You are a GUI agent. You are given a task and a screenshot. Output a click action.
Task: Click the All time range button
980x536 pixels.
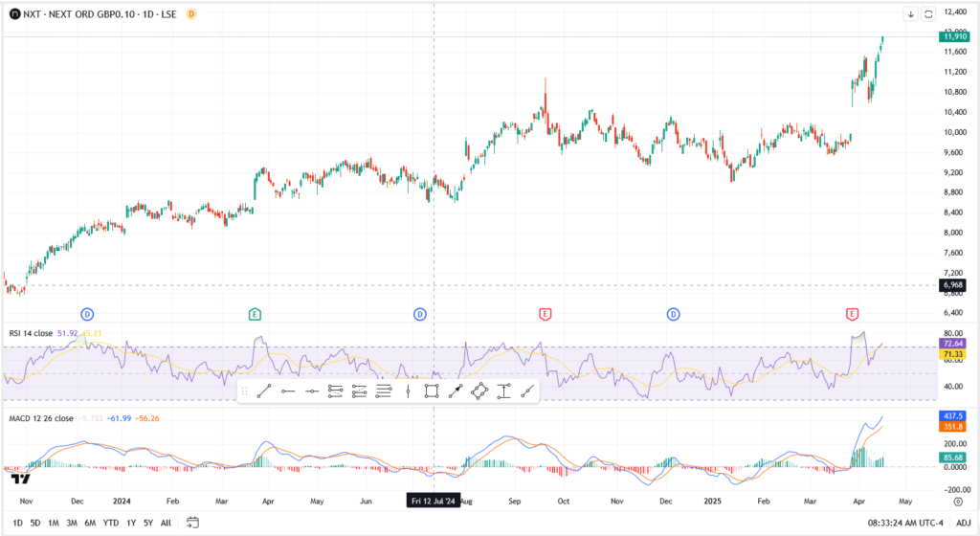(166, 523)
